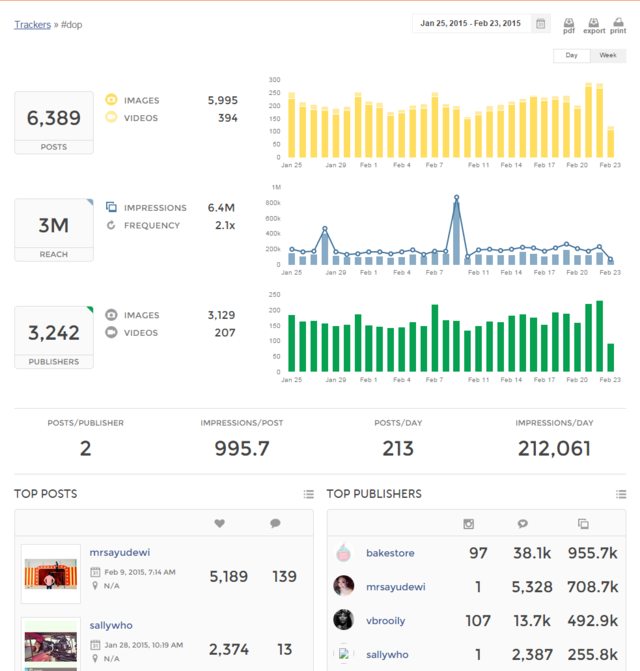Click the comments bubble icon in Top Posts
Image resolution: width=640 pixels, height=671 pixels.
(x=275, y=523)
